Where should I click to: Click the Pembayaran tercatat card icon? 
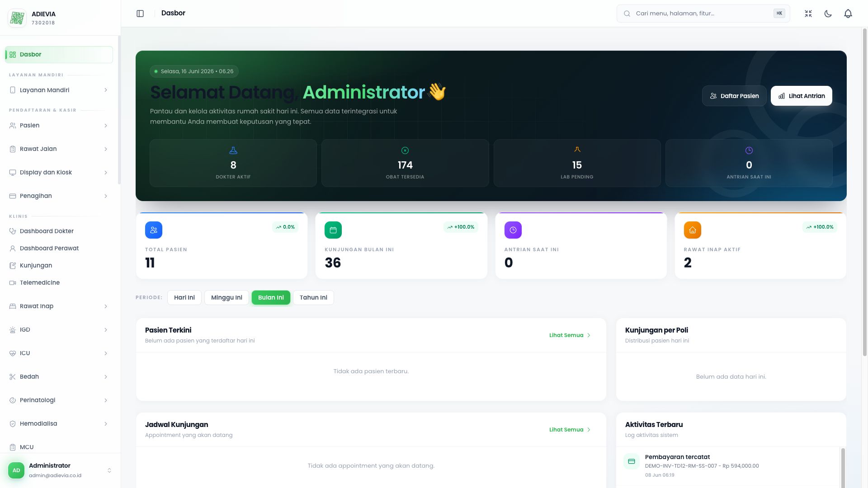click(x=632, y=461)
